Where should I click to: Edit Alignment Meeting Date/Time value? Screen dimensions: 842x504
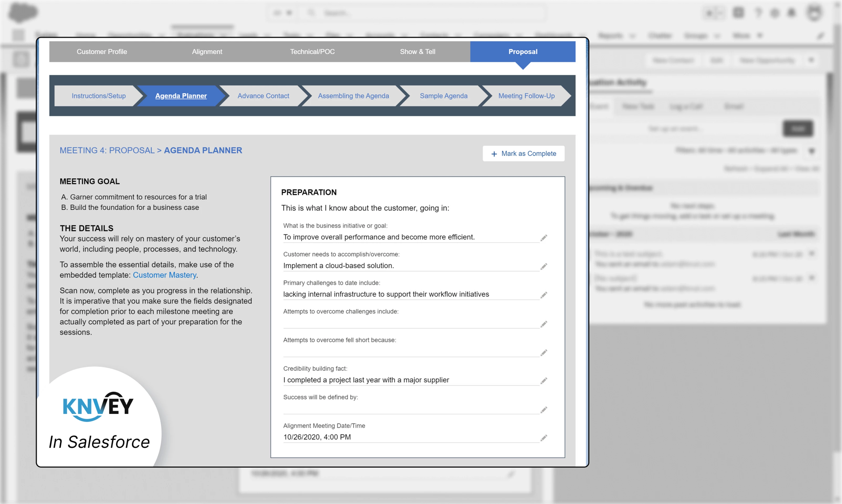544,438
